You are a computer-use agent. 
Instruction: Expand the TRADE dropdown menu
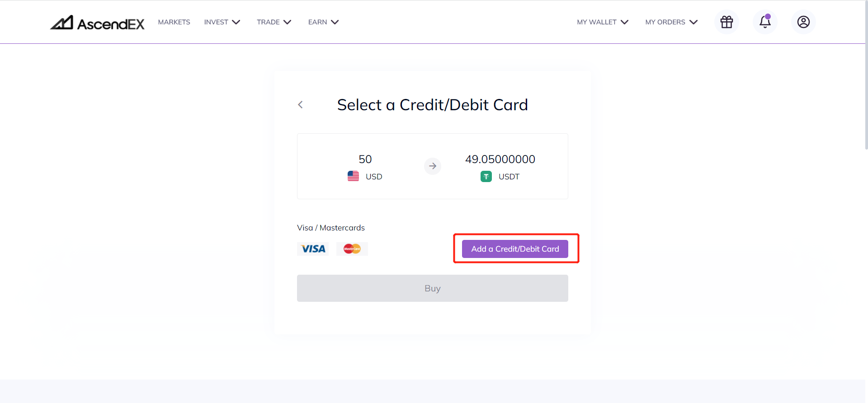pyautogui.click(x=274, y=22)
